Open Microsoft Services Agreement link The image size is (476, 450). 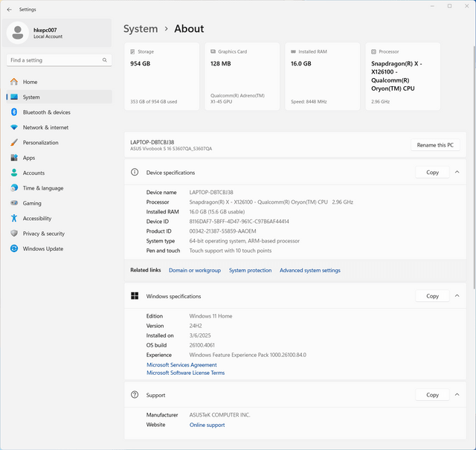pyautogui.click(x=181, y=364)
